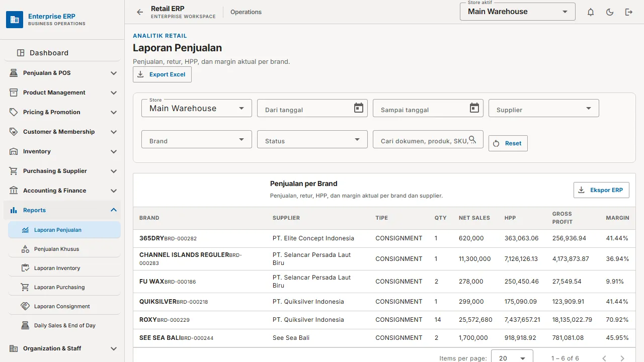Viewport: 644px width, 362px height.
Task: Open the notifications bell
Action: click(591, 12)
